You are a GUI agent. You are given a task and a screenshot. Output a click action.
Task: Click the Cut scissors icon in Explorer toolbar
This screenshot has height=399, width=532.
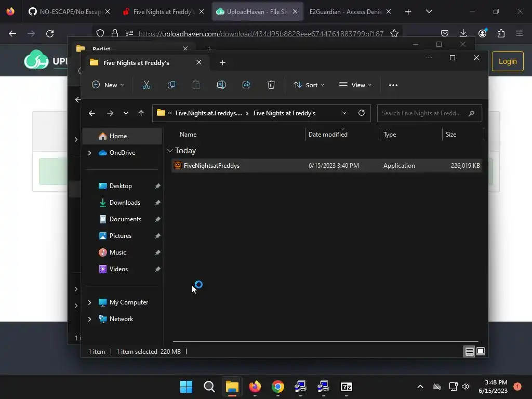pyautogui.click(x=146, y=85)
